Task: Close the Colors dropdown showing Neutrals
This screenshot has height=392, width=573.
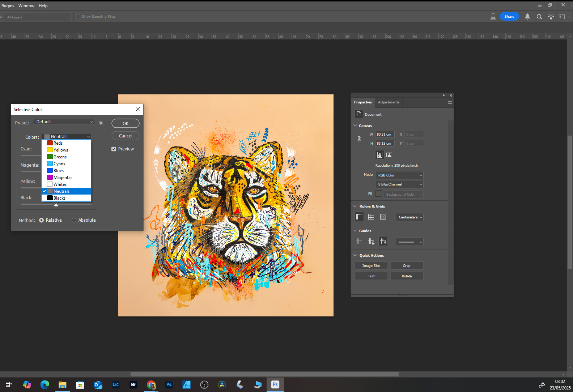Action: (67, 137)
